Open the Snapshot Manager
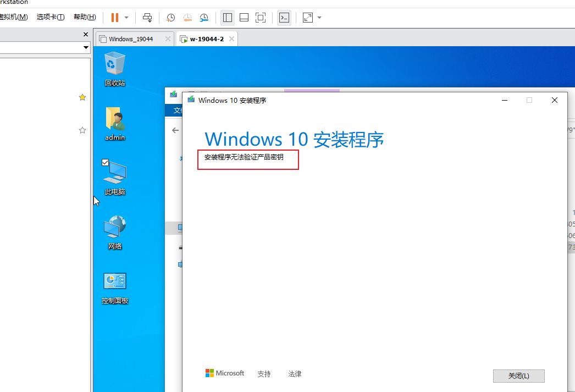This screenshot has height=392, width=575. click(x=204, y=17)
